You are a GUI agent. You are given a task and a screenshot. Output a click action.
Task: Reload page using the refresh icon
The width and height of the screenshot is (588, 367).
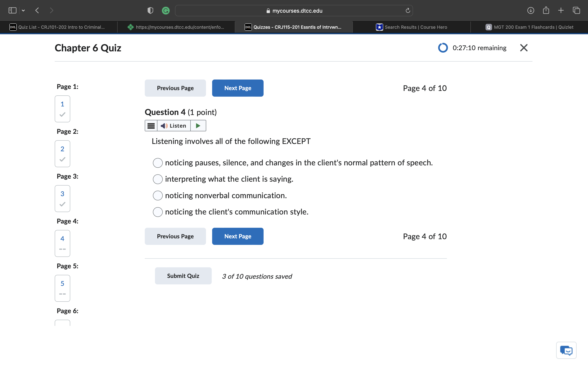(408, 10)
